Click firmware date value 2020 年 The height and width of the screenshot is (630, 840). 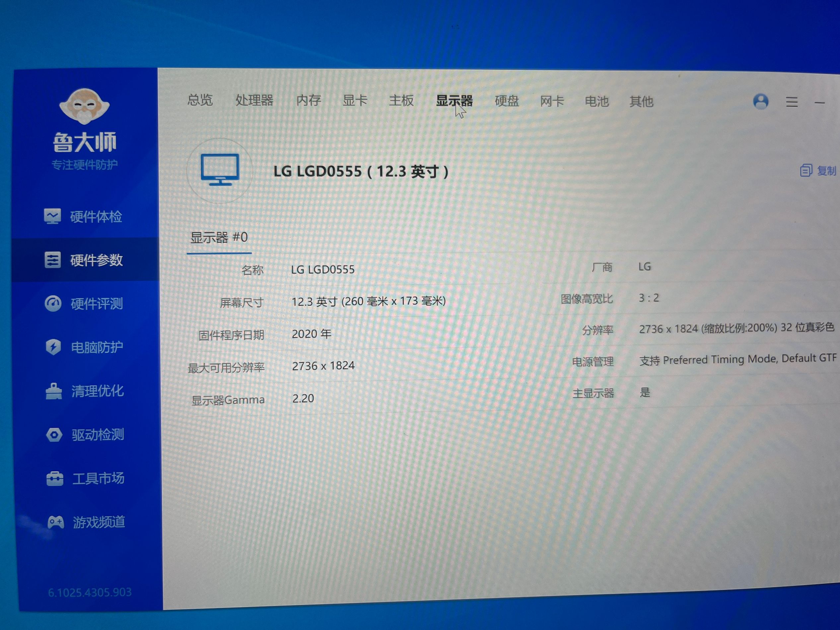tap(312, 334)
